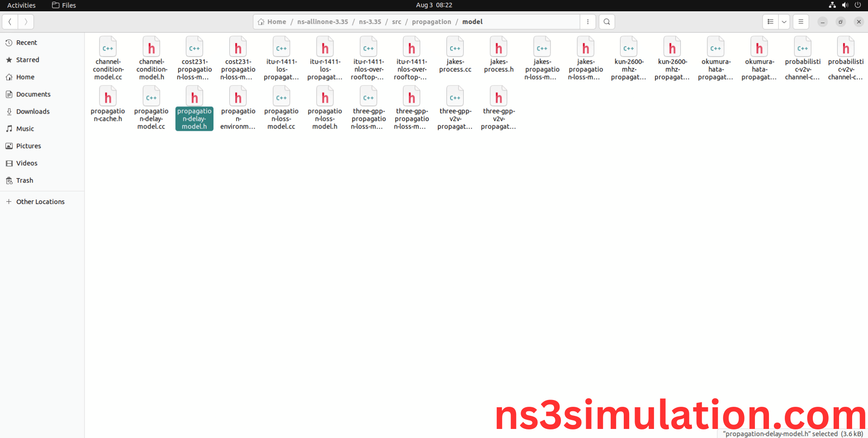Navigate to ns-3.35 in path bar

[x=370, y=22]
